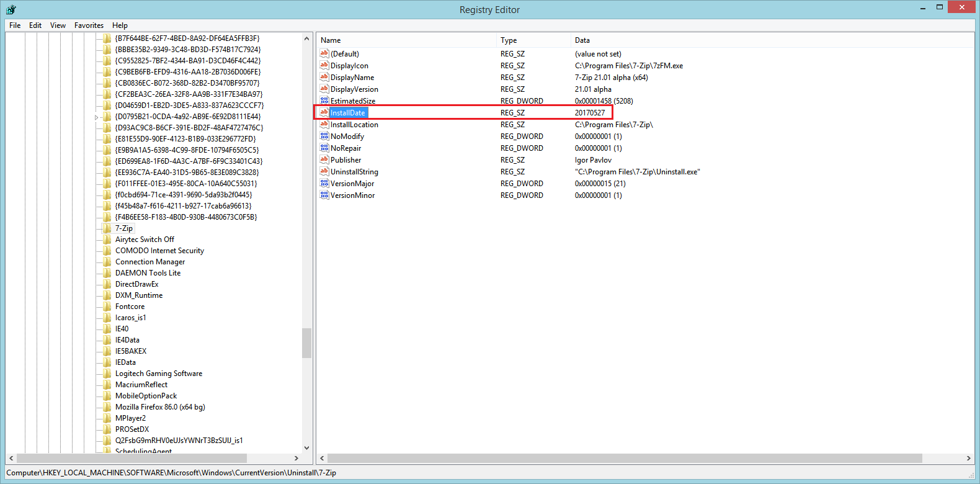Click the EstimatedSize data 0x00001458 (5208)
Screen dimensions: 980x484
click(604, 101)
